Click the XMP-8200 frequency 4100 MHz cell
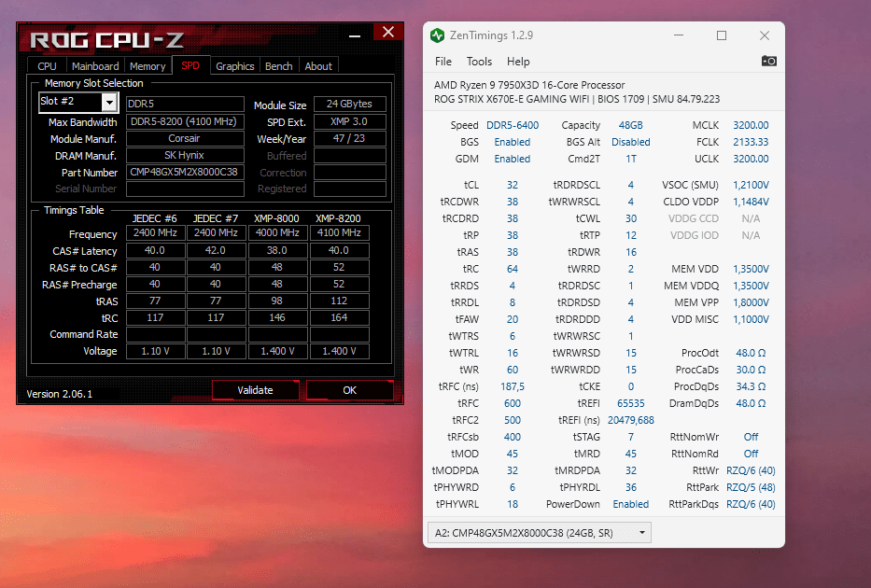871x588 pixels. click(340, 232)
